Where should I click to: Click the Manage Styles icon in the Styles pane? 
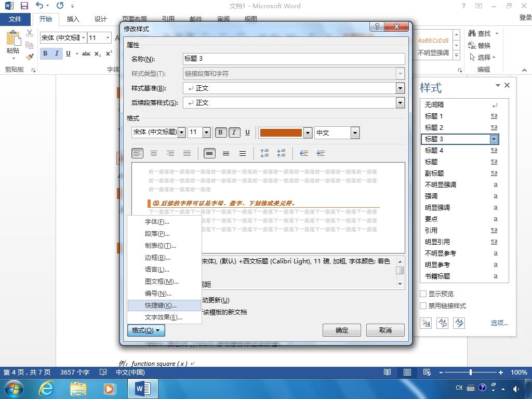(459, 323)
